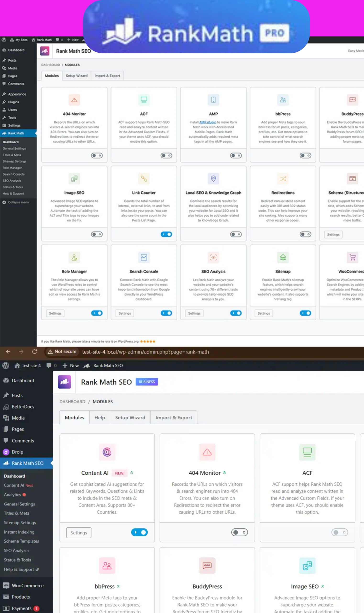364x613 pixels.
Task: Enable Image SEO toggle in My Sites window
Action: coord(97,234)
